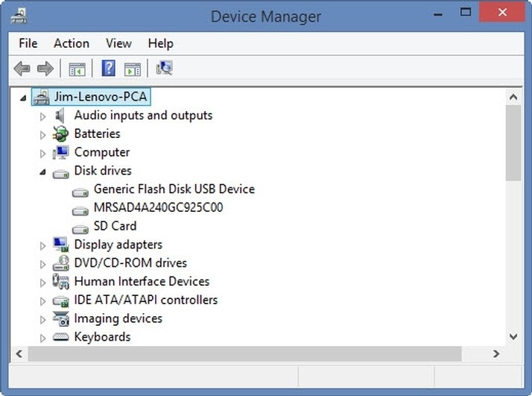
Task: Select the Batteries category icon
Action: pyautogui.click(x=61, y=133)
